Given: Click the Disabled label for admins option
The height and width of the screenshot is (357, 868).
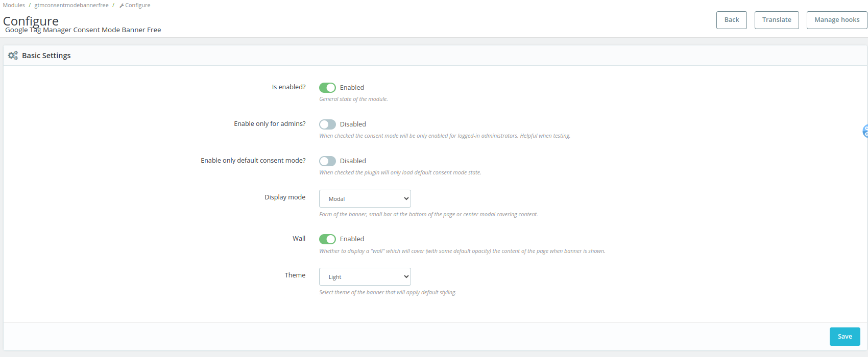Looking at the screenshot, I should click(x=353, y=124).
